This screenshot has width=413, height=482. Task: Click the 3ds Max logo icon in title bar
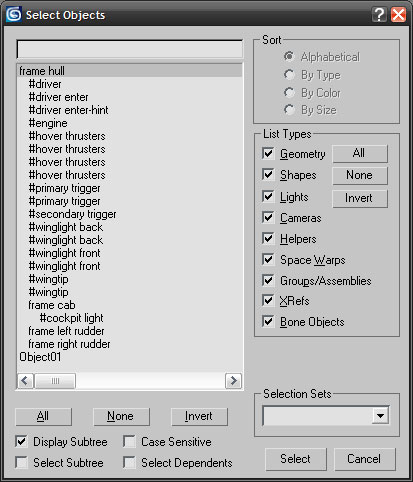(14, 15)
